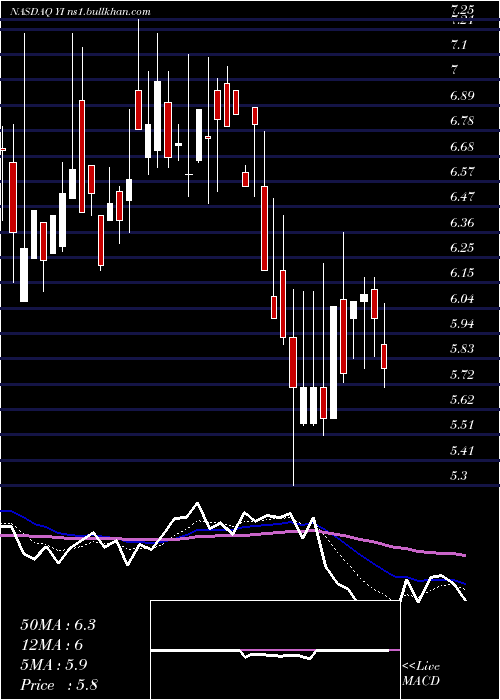The height and width of the screenshot is (700, 500).
Task: Click the tall white candlestick rising to 6.04
Action: coord(333,362)
